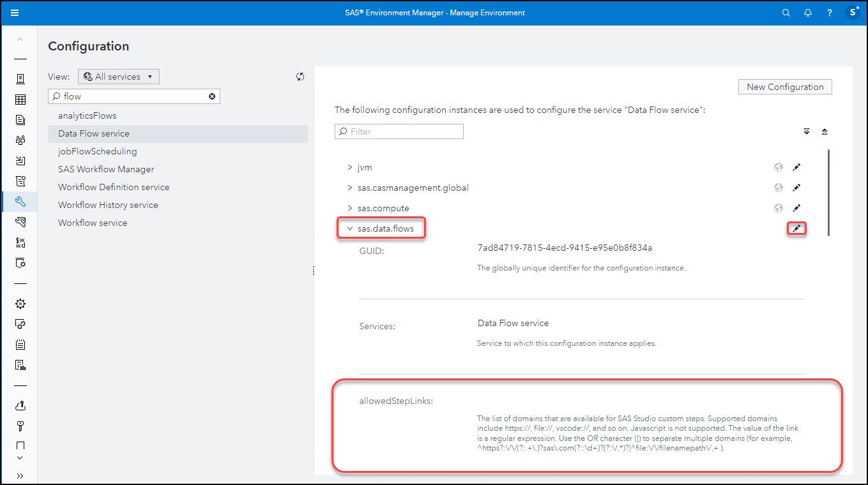Open the notifications bell
Screen dimensions: 868x485
[807, 12]
